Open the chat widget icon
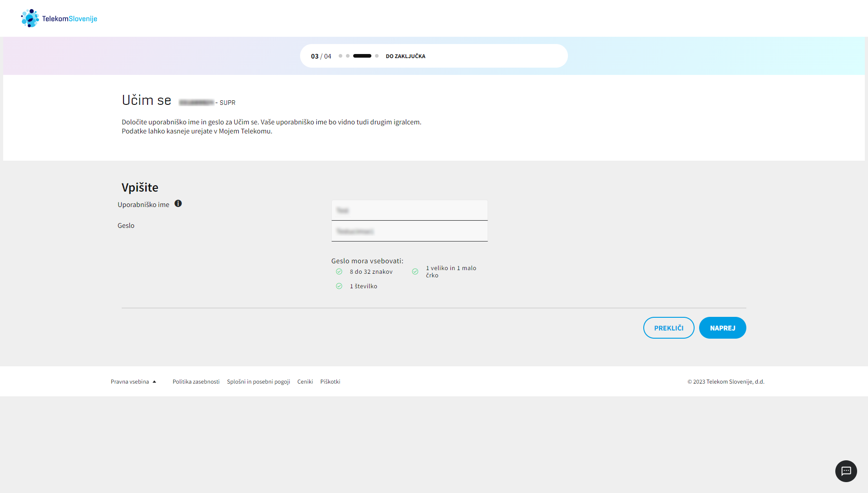This screenshot has height=493, width=868. point(846,471)
